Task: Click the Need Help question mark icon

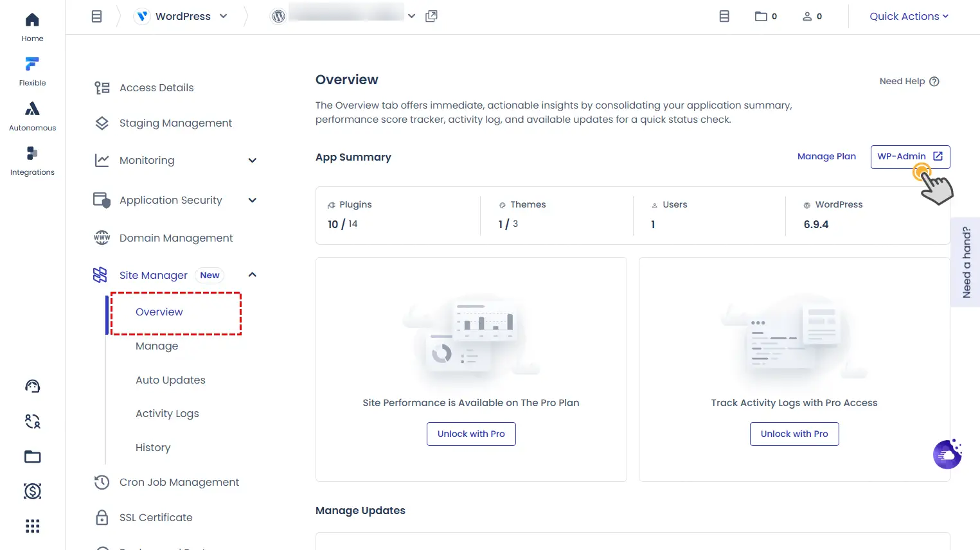Action: [x=934, y=82]
